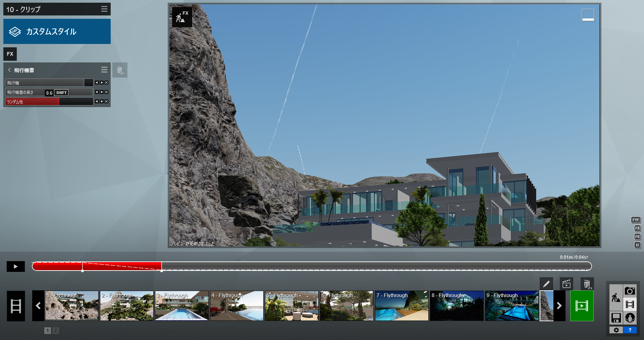Go to previous keyframe for ランダム性

point(97,101)
